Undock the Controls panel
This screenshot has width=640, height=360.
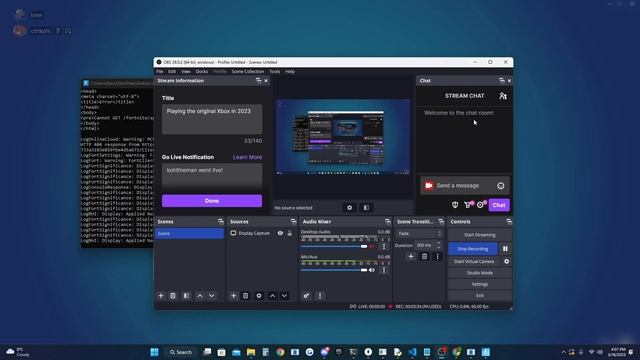(509, 222)
